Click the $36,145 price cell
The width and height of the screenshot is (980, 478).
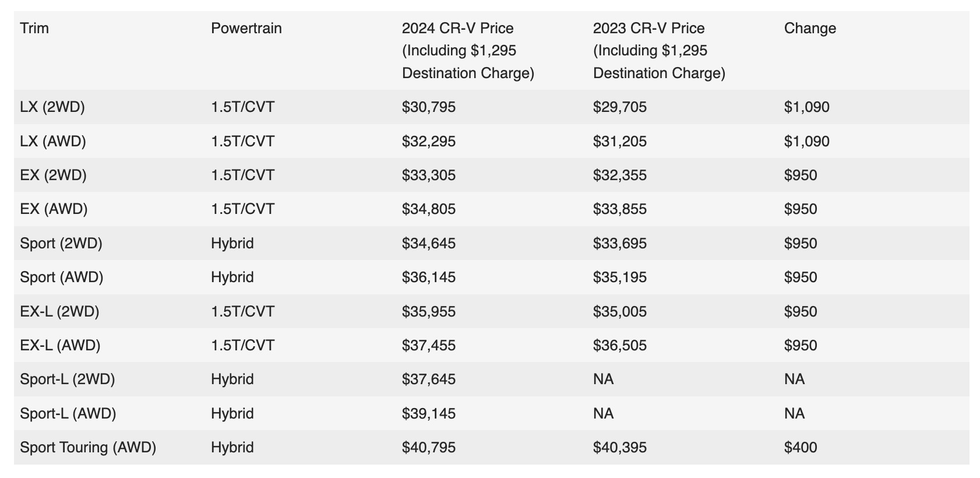[429, 277]
